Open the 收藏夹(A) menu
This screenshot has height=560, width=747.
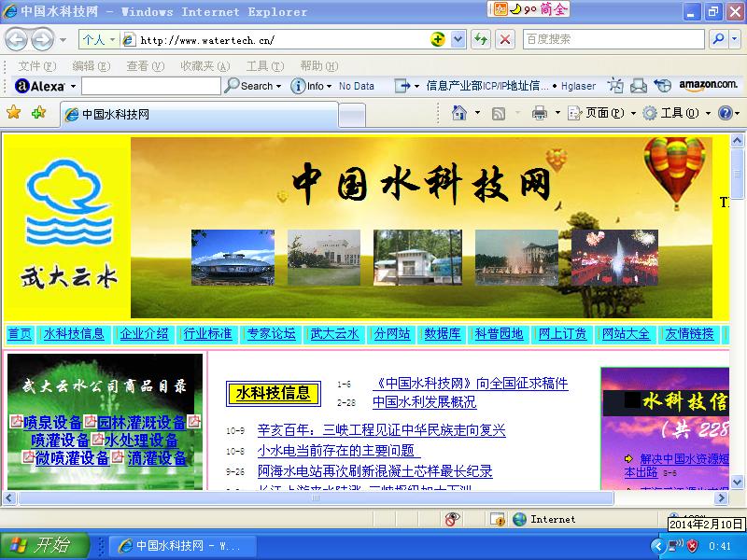[204, 65]
